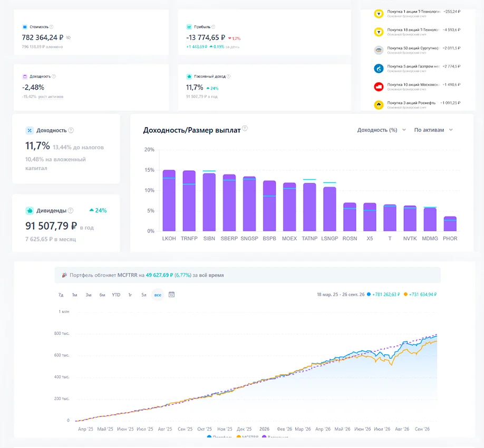Image resolution: width=484 pixels, height=448 pixels.
Task: Click the chart icon beside Прибыль
Action: (189, 27)
